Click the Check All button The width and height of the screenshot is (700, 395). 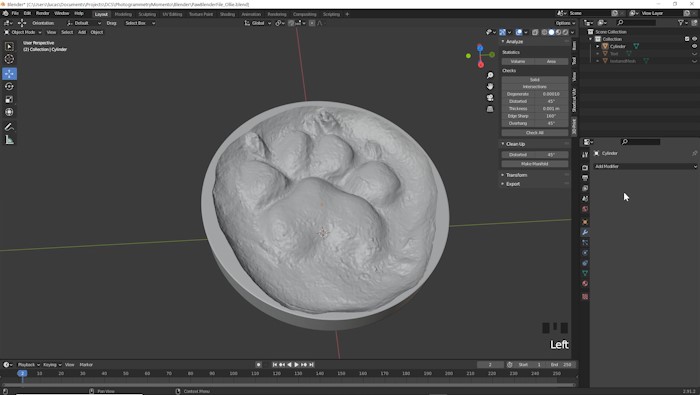coord(535,133)
